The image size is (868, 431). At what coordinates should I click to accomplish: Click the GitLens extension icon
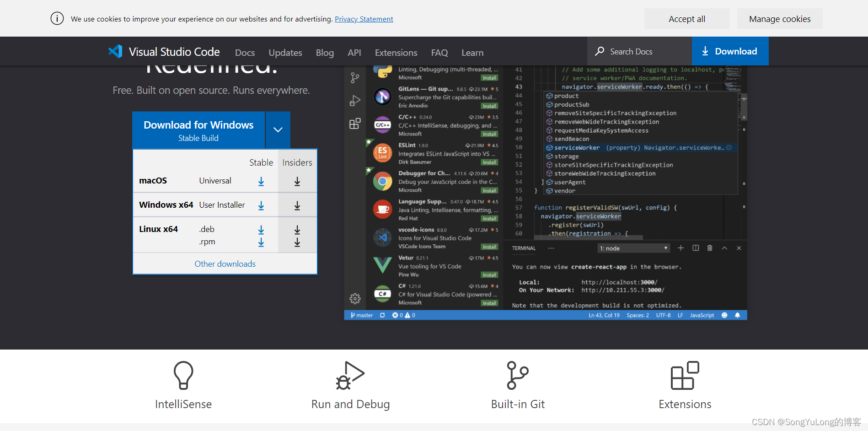pyautogui.click(x=382, y=97)
